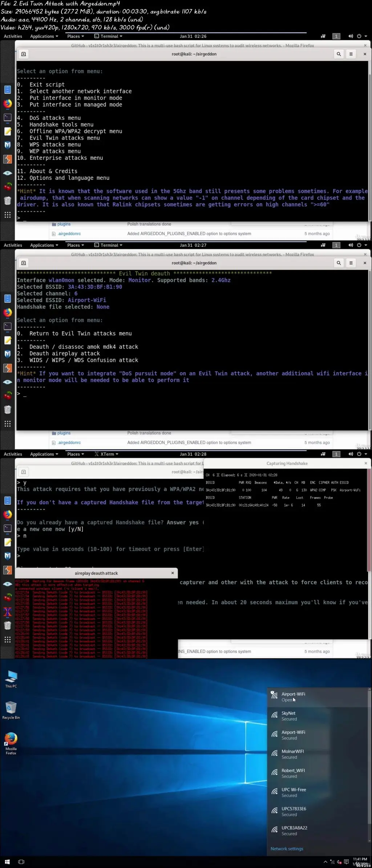Click the clock reading Jan 31 02:26

193,36
